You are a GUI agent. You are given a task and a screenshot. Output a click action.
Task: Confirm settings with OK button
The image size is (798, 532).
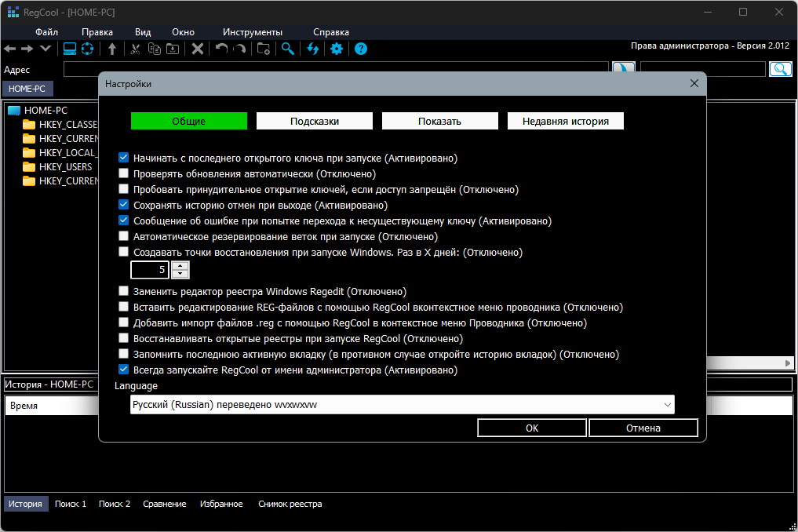coord(532,428)
